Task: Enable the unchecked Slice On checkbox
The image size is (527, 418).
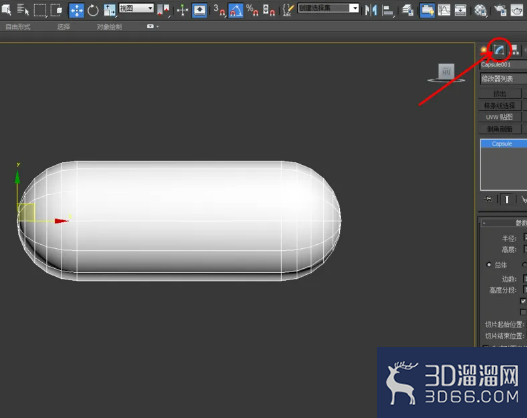Action: pos(523,312)
